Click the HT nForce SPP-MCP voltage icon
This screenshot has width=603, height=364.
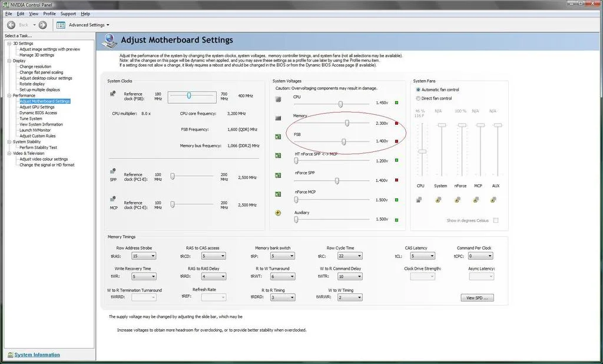(x=278, y=155)
